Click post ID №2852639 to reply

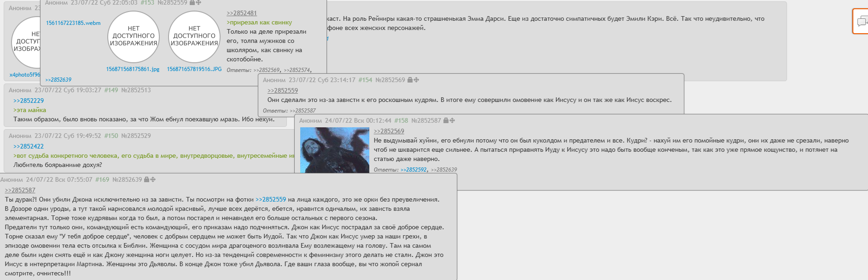pyautogui.click(x=127, y=179)
